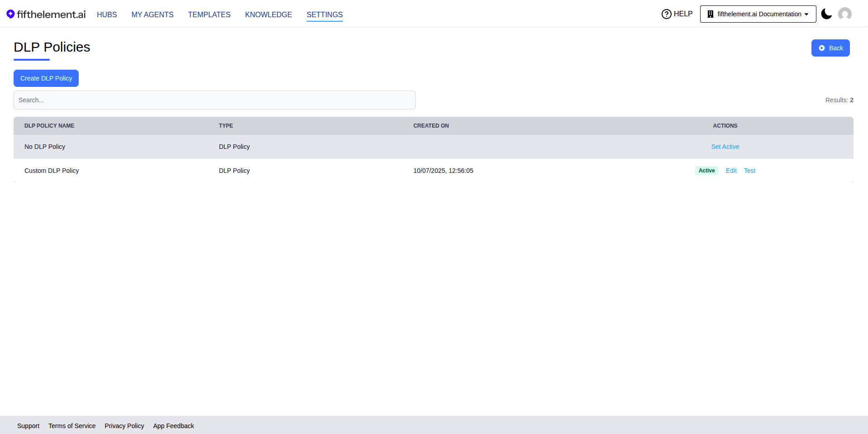Open Privacy Policy footer link
This screenshot has width=868, height=434.
pos(124,426)
